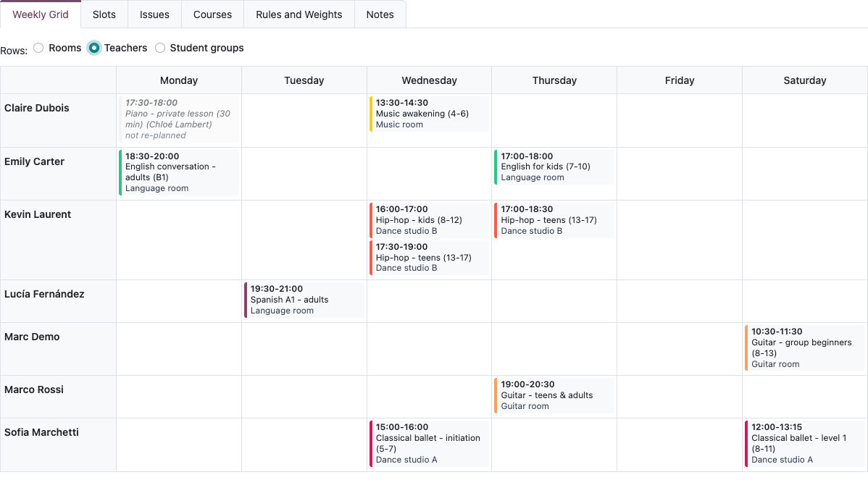
Task: Open English conversation adults (B1) slot
Action: coord(179,172)
